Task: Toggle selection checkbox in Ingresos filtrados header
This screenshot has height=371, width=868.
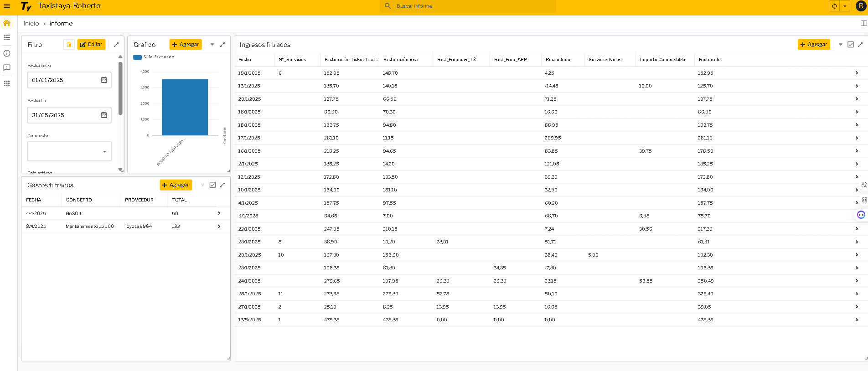Action: pyautogui.click(x=850, y=45)
